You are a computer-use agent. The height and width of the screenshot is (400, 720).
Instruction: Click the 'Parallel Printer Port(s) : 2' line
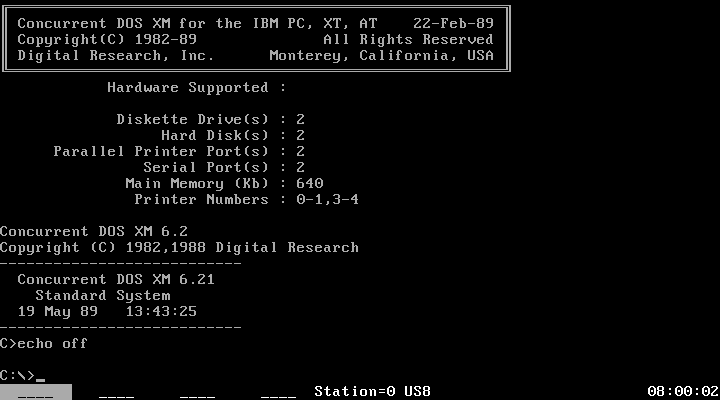tap(179, 152)
